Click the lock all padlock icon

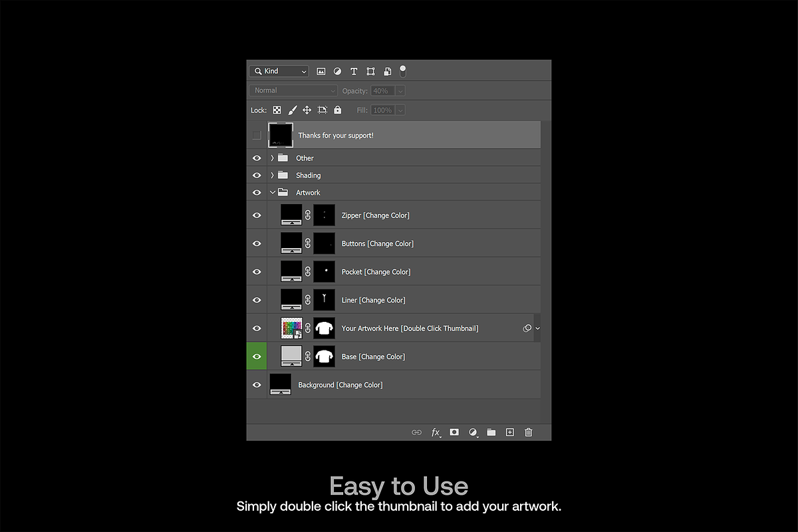click(x=338, y=110)
